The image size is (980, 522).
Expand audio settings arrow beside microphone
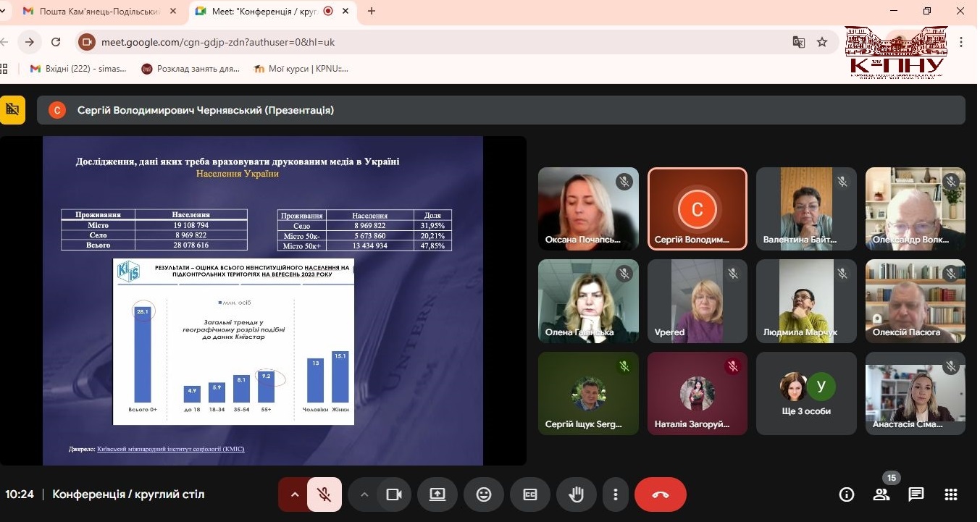coord(295,494)
